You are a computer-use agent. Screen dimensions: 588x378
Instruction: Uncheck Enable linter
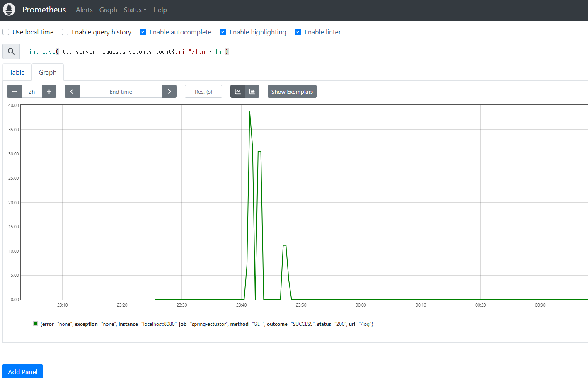click(298, 32)
